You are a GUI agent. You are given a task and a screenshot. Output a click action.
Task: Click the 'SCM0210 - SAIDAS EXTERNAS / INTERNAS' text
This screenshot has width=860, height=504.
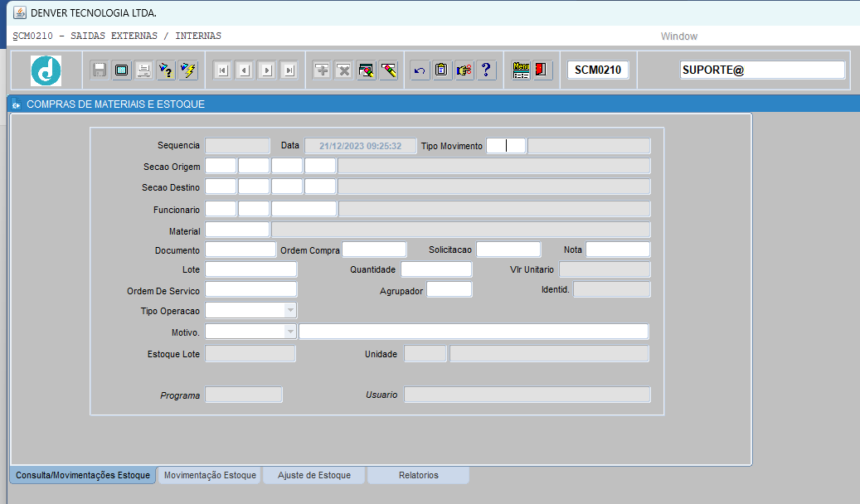[117, 36]
